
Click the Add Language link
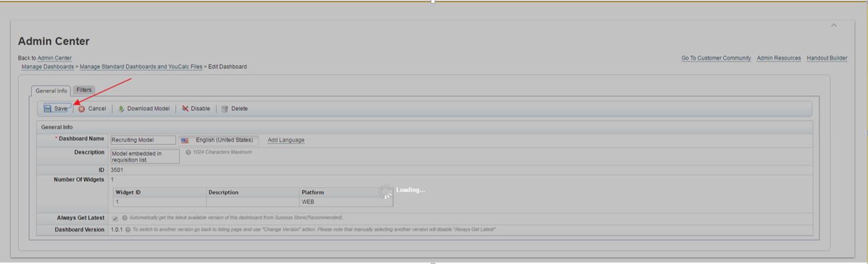point(286,140)
